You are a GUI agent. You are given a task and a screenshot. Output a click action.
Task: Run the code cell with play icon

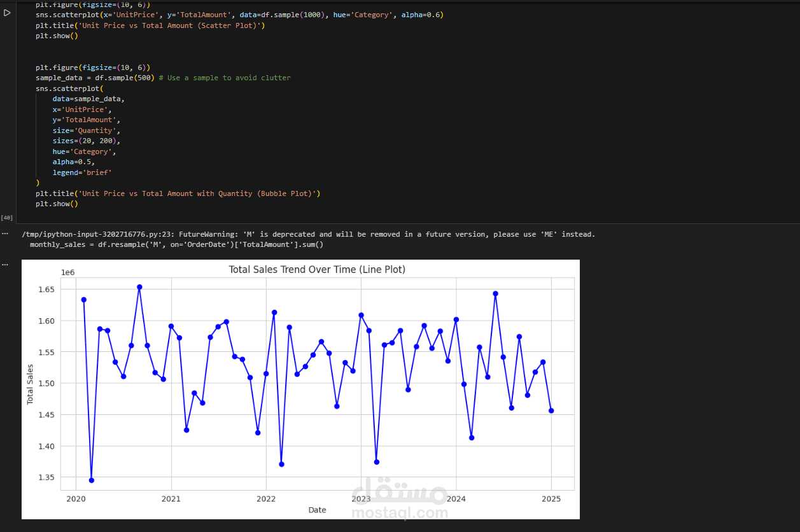tap(7, 13)
